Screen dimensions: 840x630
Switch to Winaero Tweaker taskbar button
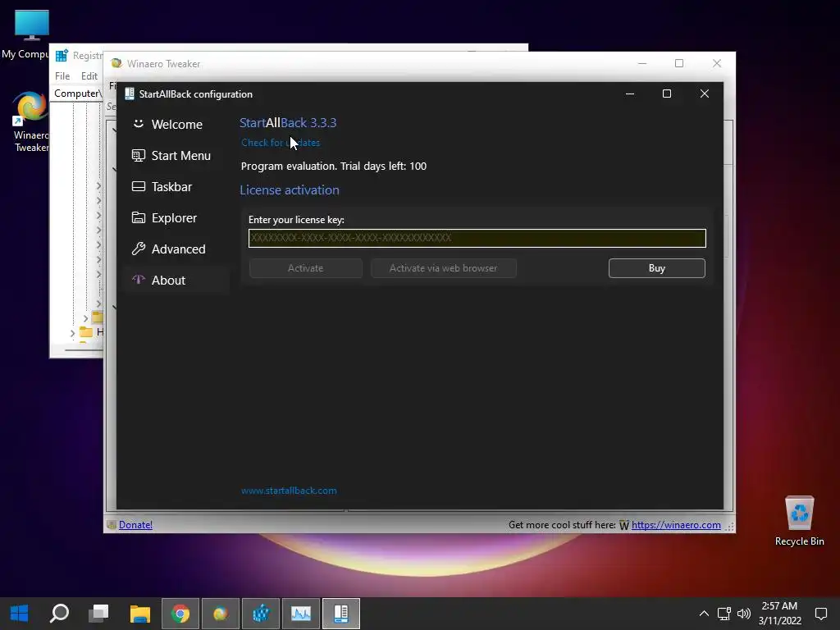[221, 614]
